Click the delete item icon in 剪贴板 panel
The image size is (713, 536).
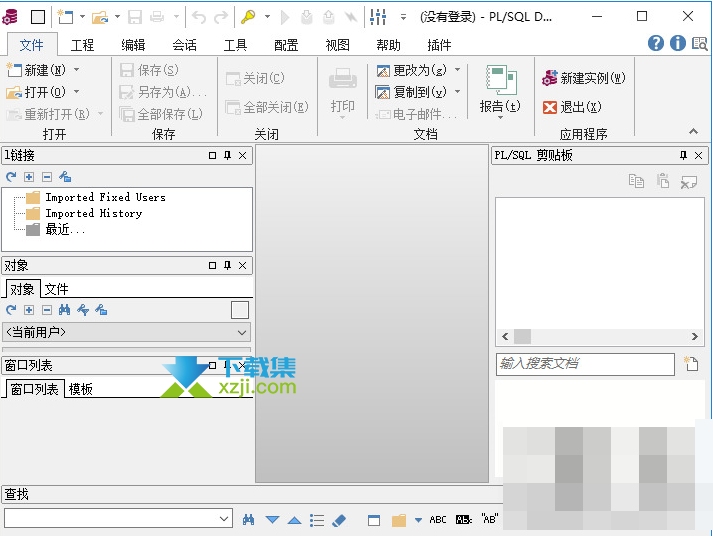coord(688,182)
